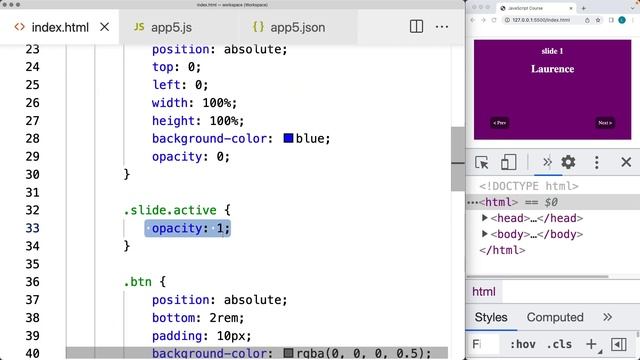Close the DevTools panel
The height and width of the screenshot is (360, 640).
[x=626, y=162]
